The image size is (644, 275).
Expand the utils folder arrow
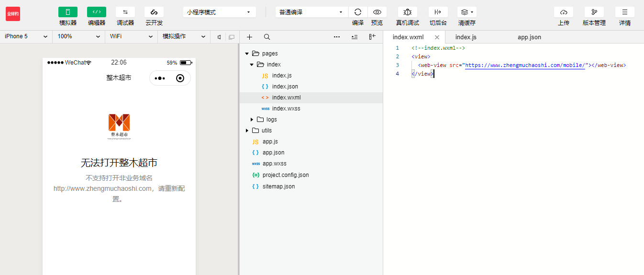[x=247, y=131]
